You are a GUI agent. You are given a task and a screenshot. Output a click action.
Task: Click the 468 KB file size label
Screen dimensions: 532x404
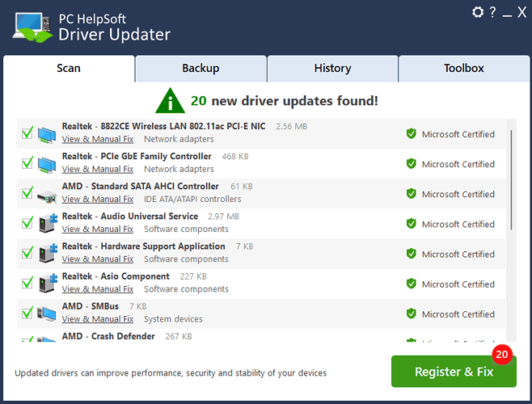tap(235, 157)
